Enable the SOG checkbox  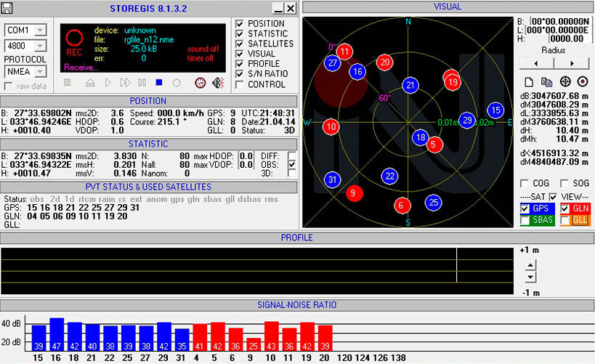coord(564,184)
